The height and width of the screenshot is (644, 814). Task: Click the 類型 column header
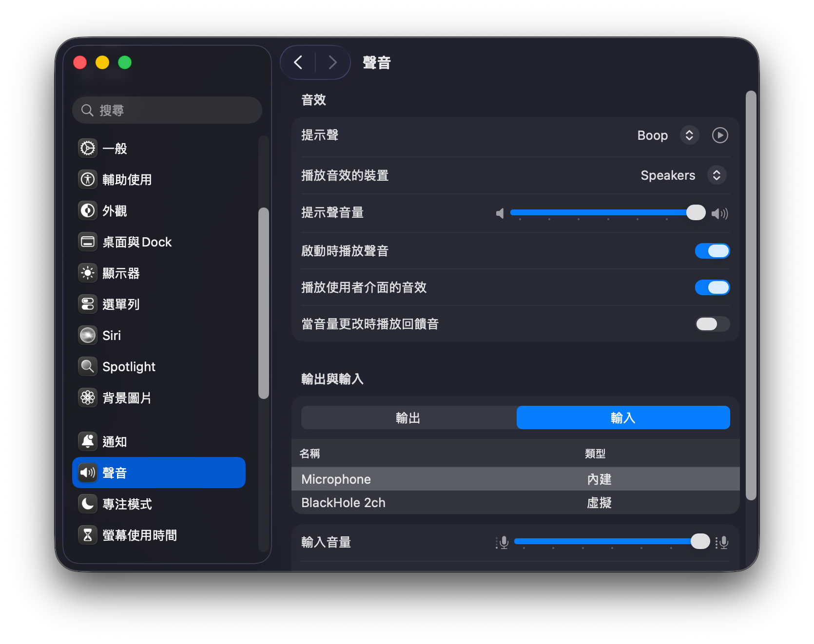coord(595,454)
